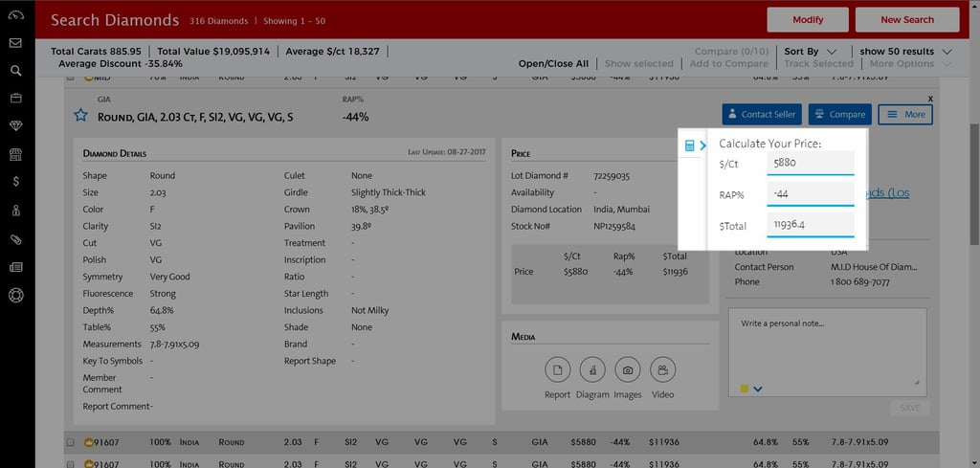The height and width of the screenshot is (468, 980).
Task: Click Open/Close All option
Action: tap(553, 64)
